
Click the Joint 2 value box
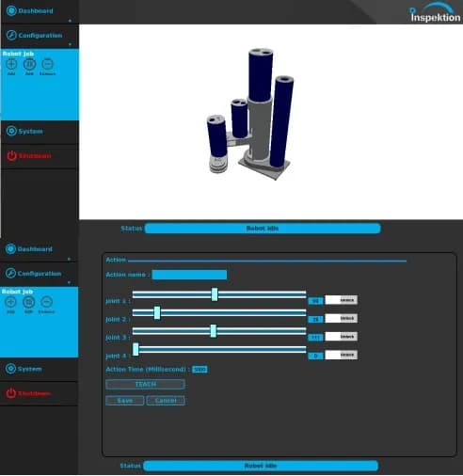pos(315,319)
